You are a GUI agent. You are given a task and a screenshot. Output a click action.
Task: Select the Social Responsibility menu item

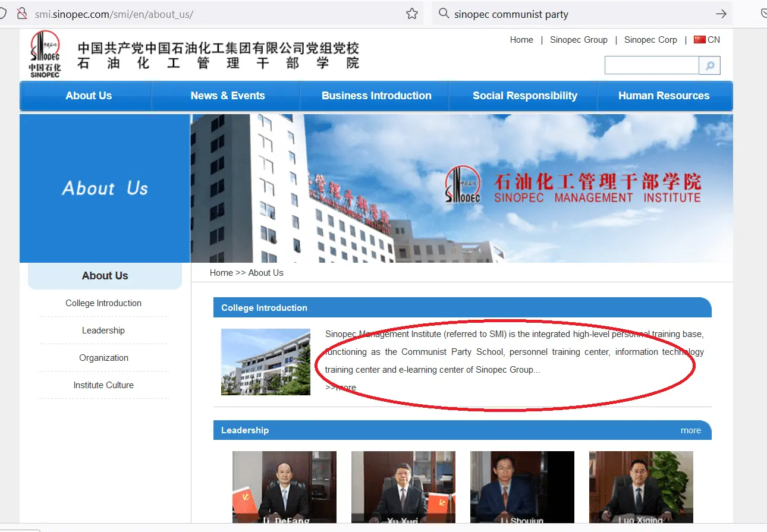pos(524,96)
